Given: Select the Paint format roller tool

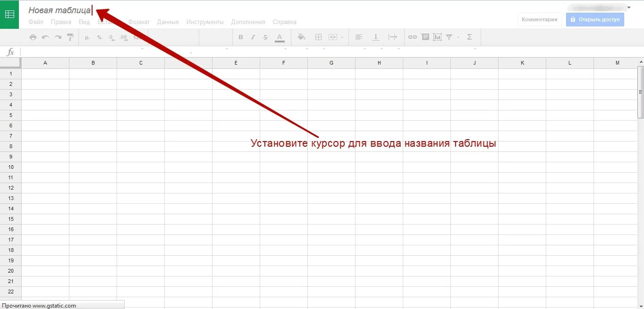Looking at the screenshot, I should [x=70, y=37].
